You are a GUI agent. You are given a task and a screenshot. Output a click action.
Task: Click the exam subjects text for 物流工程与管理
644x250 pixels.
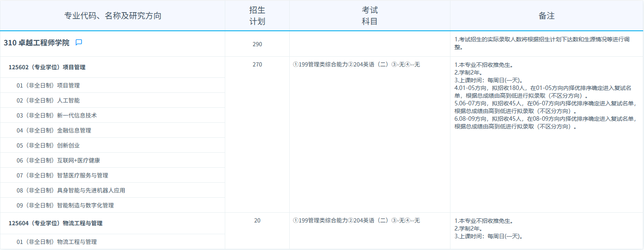[356, 220]
